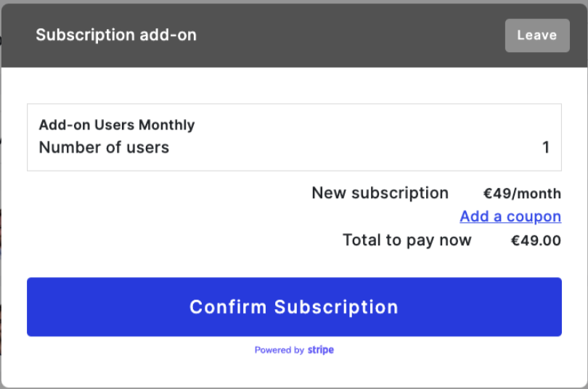Click the Number of users label
The width and height of the screenshot is (588, 389).
(104, 147)
